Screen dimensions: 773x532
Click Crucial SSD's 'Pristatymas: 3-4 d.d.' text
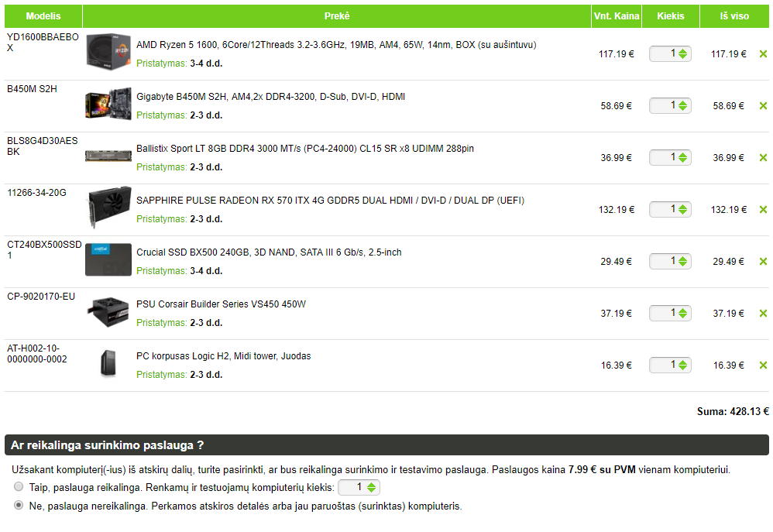[x=180, y=271]
